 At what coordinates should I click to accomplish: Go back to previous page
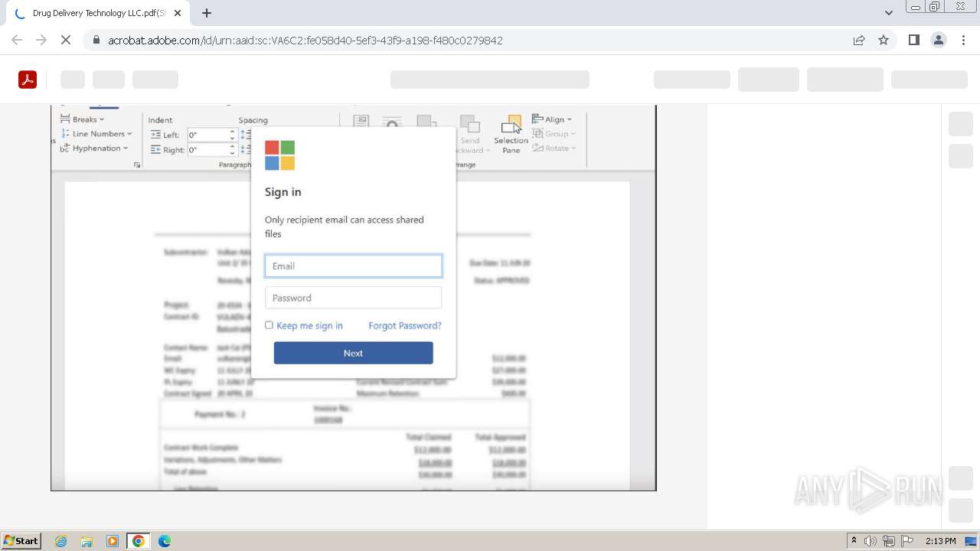point(17,40)
